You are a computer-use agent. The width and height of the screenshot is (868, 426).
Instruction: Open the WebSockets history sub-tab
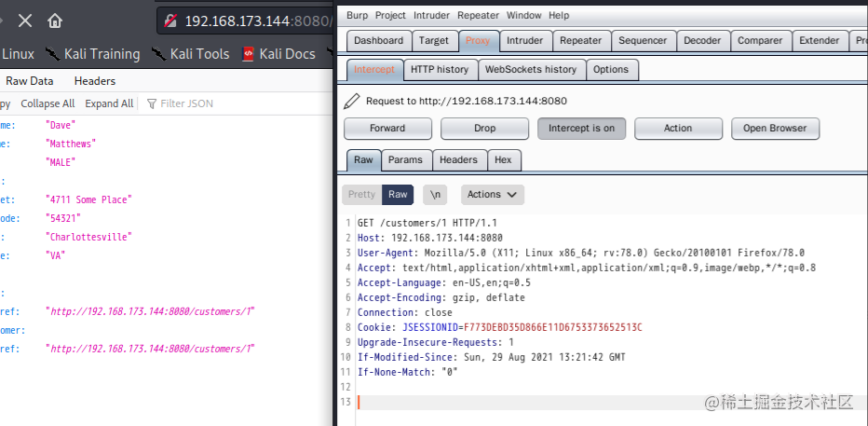click(x=531, y=70)
